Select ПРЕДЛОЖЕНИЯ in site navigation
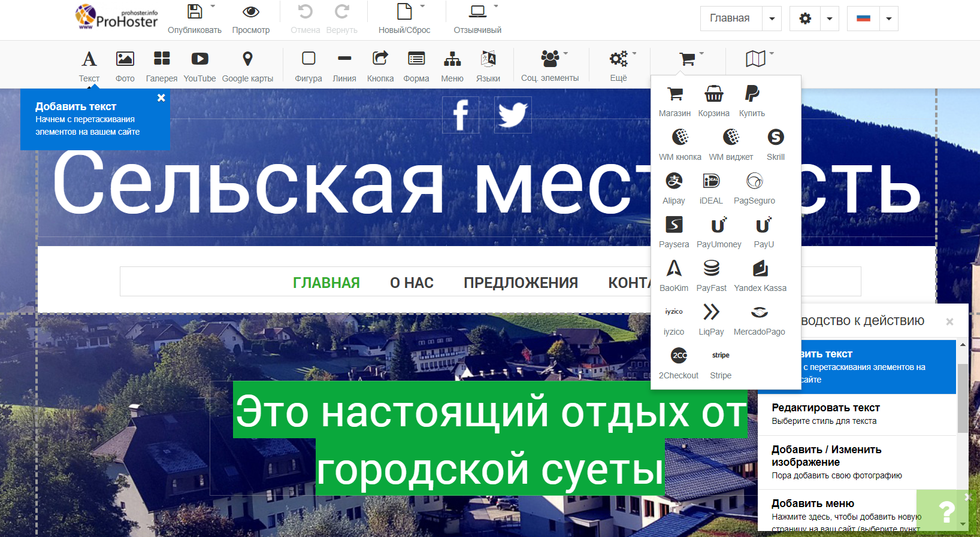This screenshot has height=537, width=980. pos(521,283)
